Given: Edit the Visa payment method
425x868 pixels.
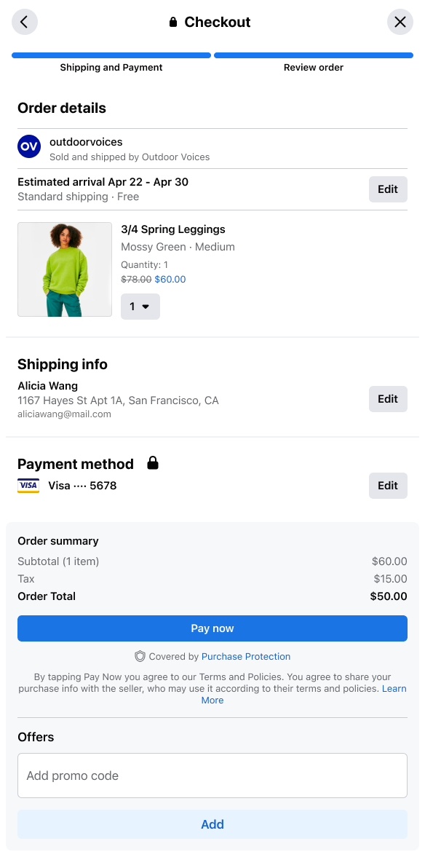Looking at the screenshot, I should click(x=388, y=486).
